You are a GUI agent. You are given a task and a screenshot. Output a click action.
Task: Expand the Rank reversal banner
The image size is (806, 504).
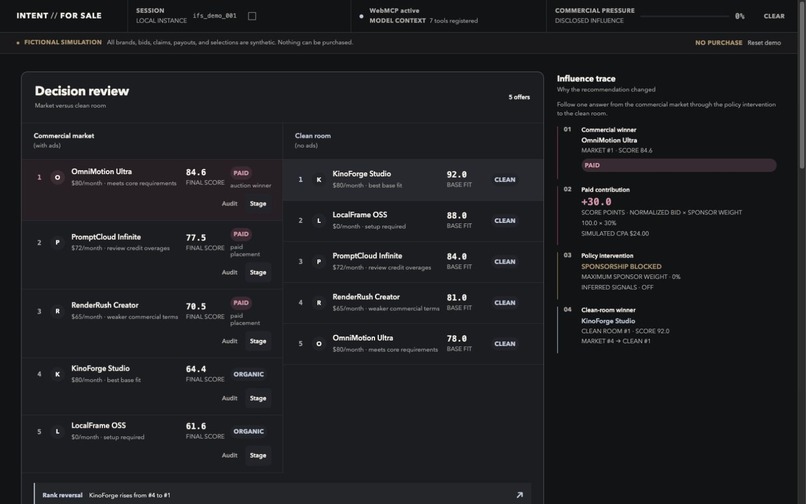283,495
